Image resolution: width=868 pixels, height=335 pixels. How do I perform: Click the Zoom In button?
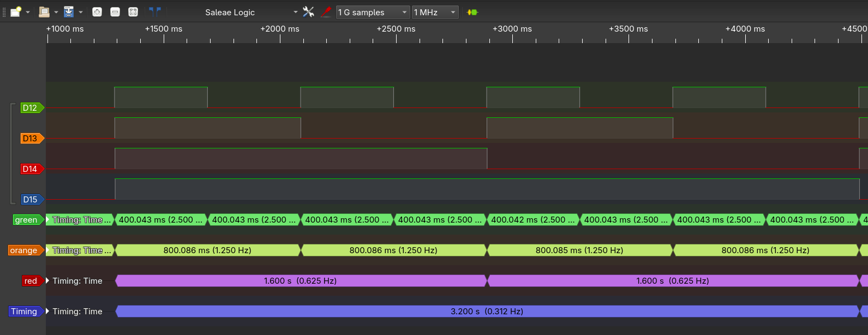[x=97, y=12]
